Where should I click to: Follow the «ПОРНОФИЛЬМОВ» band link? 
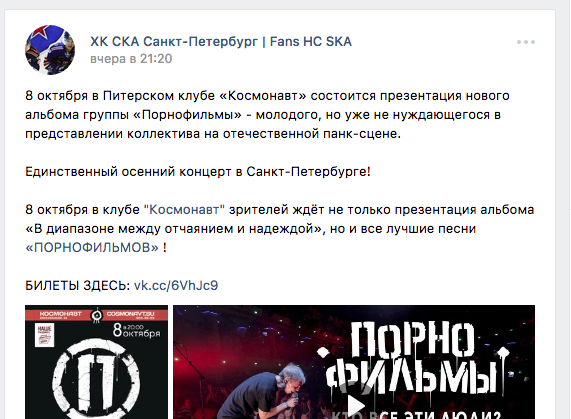coord(92,248)
